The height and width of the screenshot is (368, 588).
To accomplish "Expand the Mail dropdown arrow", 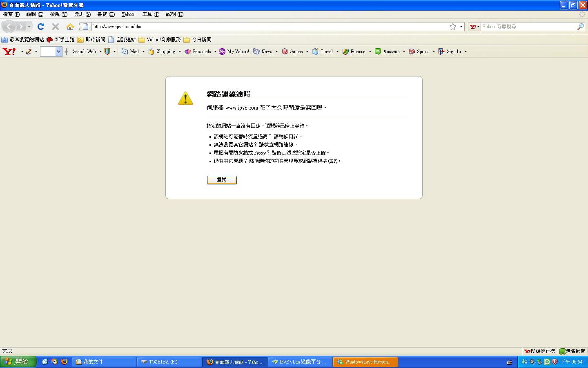I will point(143,52).
